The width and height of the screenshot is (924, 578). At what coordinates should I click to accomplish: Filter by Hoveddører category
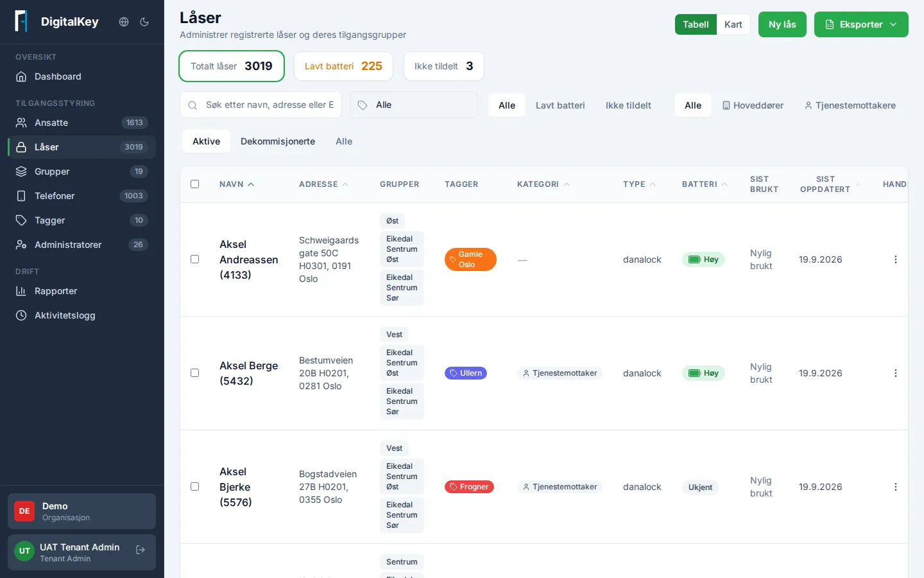[x=753, y=105]
